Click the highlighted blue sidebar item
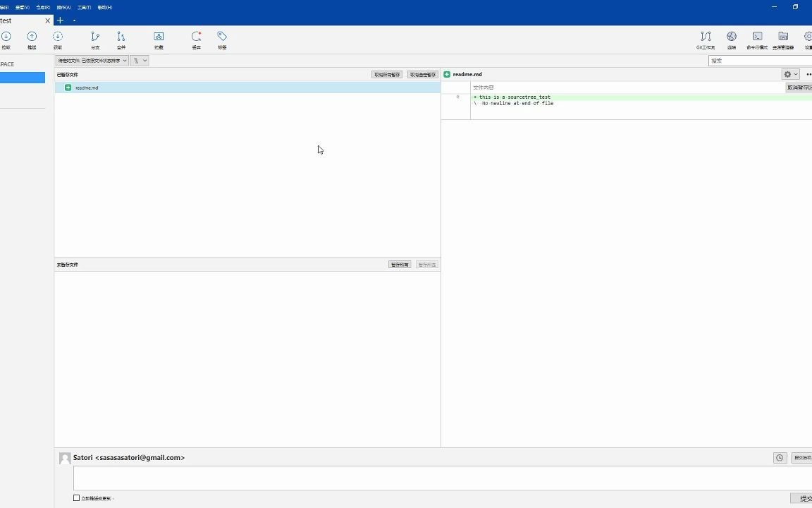The image size is (812, 508). click(x=23, y=77)
